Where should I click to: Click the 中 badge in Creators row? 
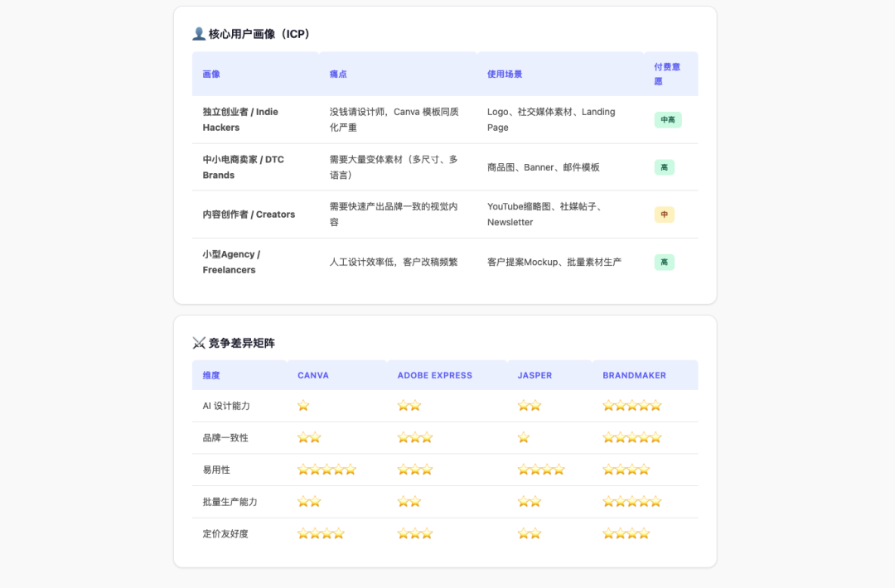tap(665, 214)
